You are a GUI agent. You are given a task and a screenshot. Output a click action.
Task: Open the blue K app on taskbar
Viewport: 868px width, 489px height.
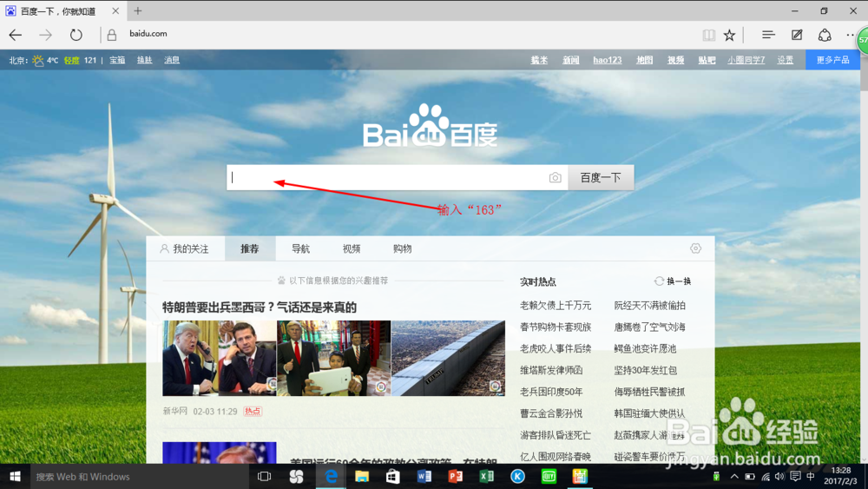tap(517, 476)
